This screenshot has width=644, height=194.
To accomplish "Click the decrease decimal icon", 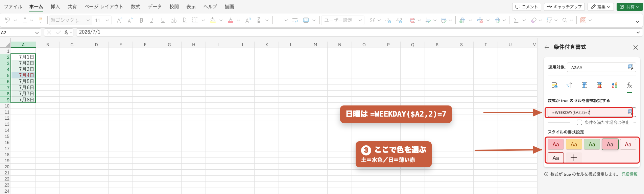I will click(x=388, y=20).
